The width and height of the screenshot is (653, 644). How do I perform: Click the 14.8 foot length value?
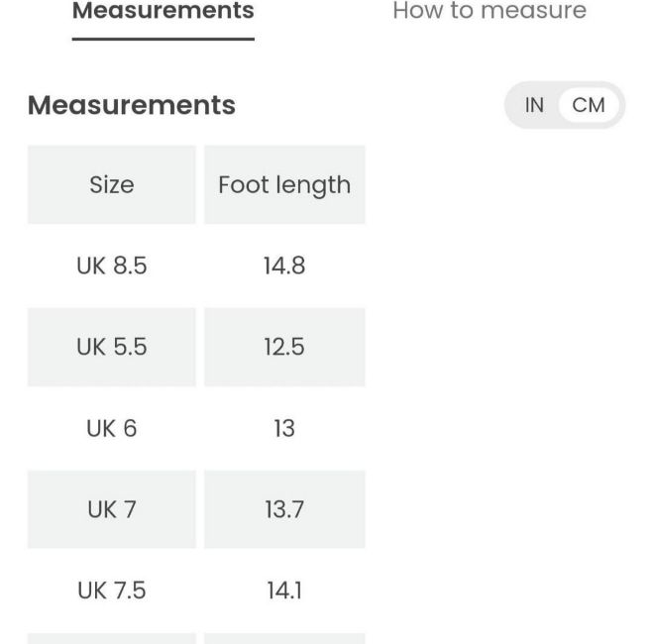tap(284, 266)
